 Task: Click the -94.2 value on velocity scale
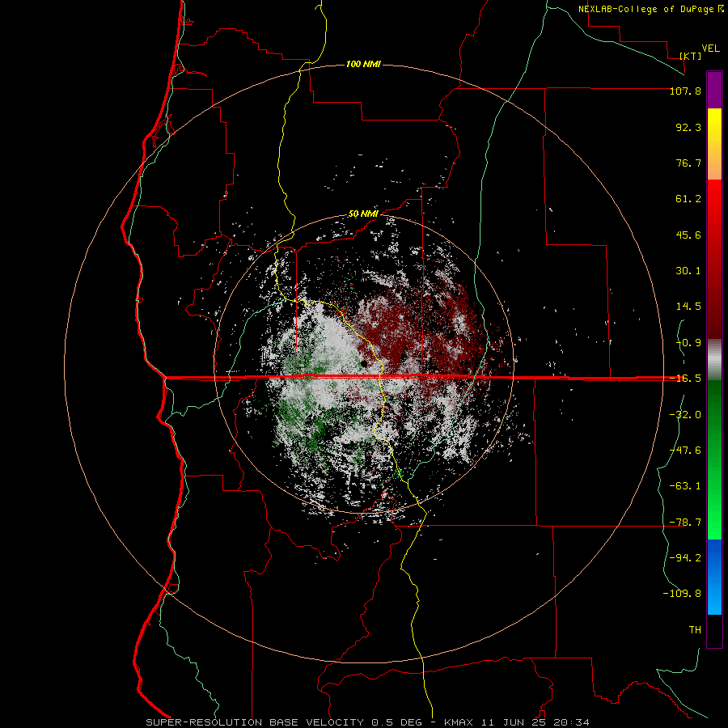coord(685,558)
